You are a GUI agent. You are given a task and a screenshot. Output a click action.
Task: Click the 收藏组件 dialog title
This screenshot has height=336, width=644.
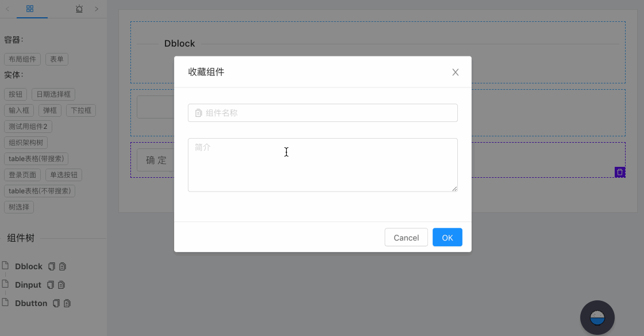coord(206,72)
